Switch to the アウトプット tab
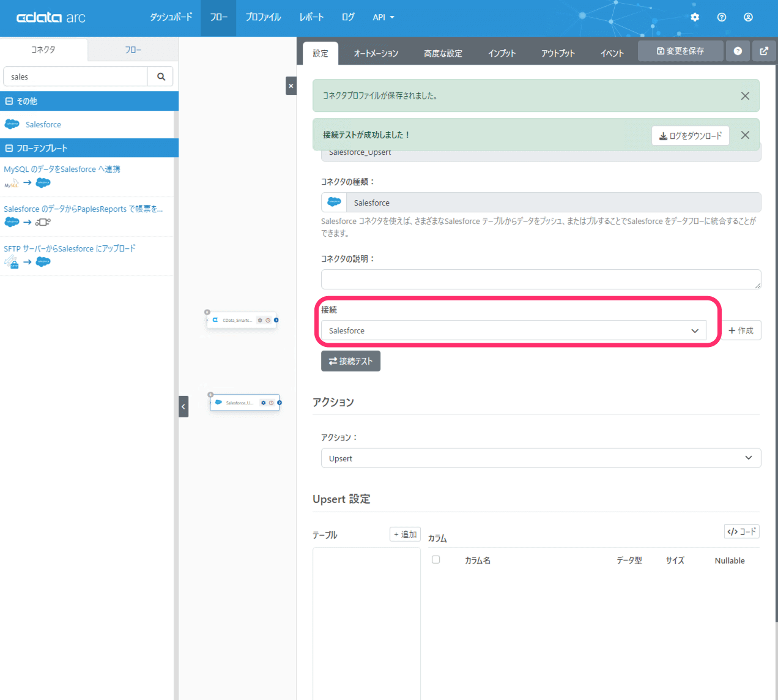Image resolution: width=778 pixels, height=700 pixels. coord(558,53)
